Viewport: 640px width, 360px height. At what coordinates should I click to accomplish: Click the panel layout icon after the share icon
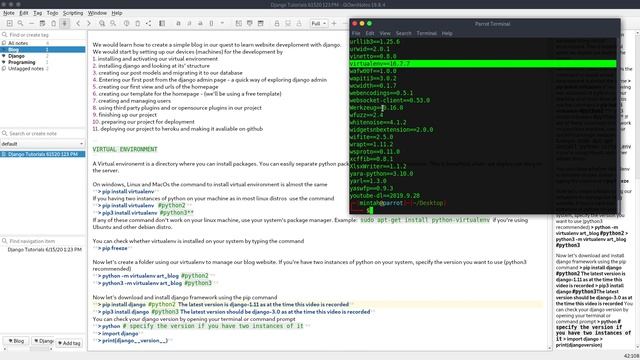162,24
